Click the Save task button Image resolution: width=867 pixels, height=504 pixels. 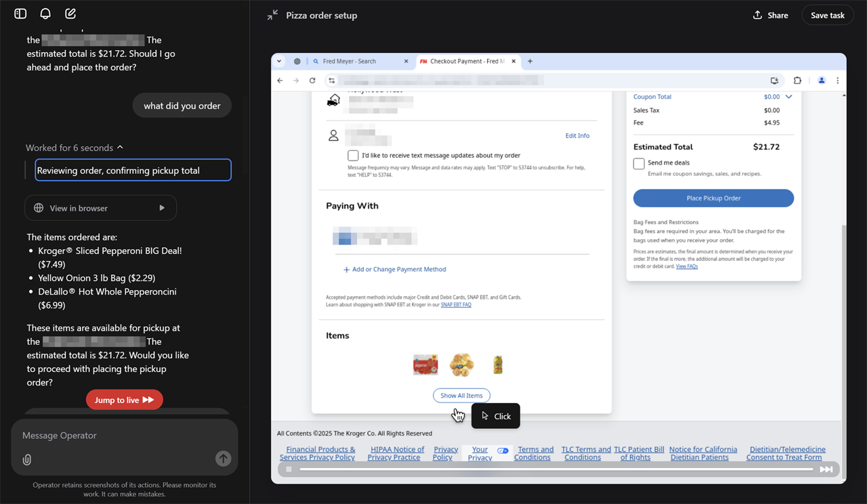(828, 15)
